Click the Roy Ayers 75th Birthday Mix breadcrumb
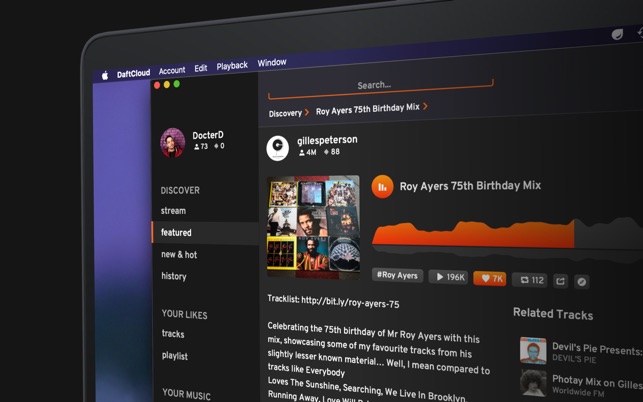 [367, 109]
